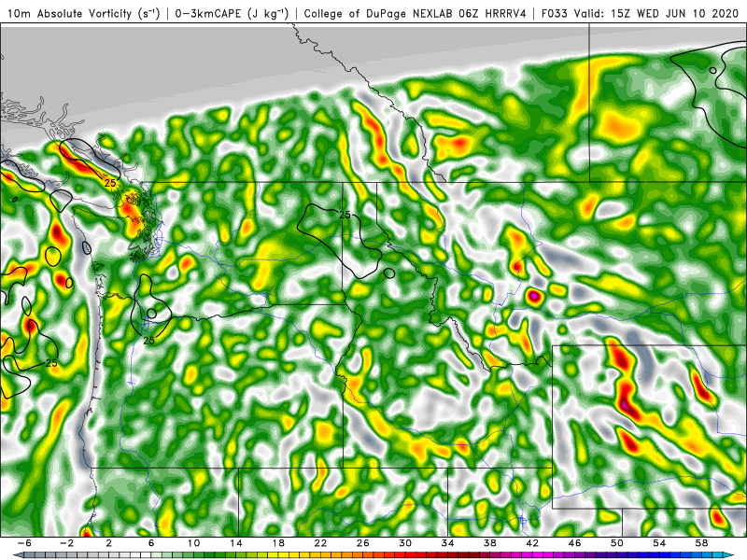This screenshot has width=747, height=560.
Task: Click the "30" color bar label
Action: pos(405,543)
